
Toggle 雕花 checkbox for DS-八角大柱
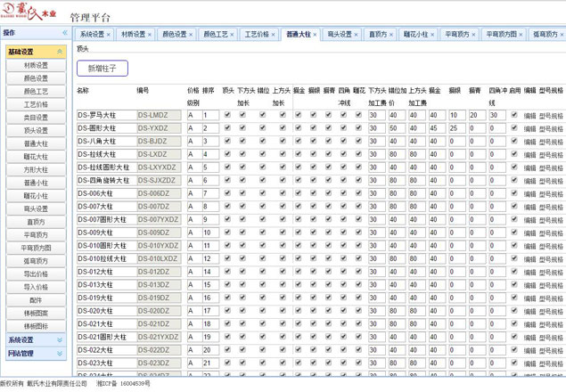(x=358, y=141)
